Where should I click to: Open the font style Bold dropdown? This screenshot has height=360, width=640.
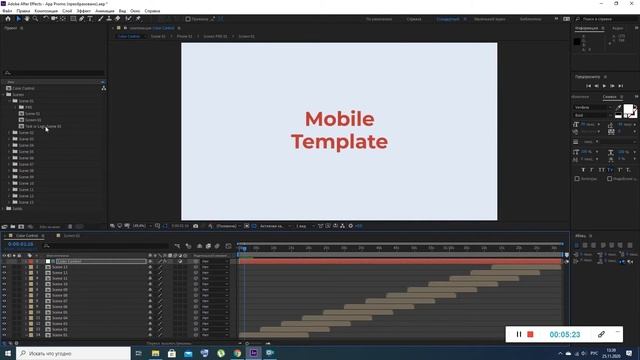[593, 115]
